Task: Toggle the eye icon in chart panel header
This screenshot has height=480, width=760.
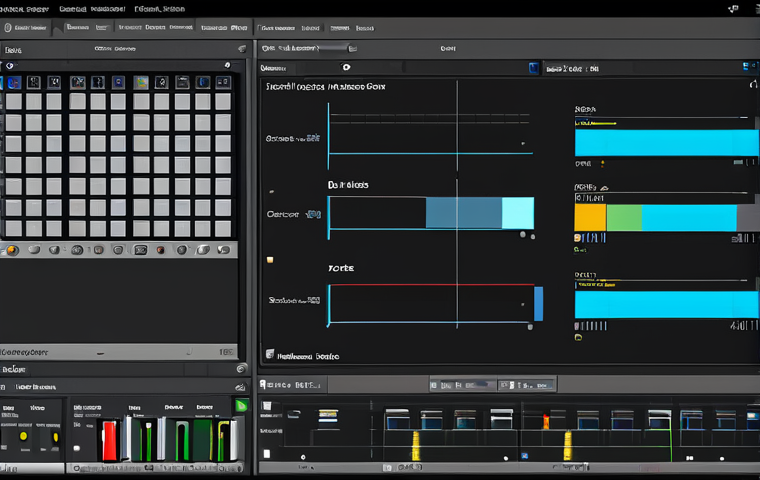Action: [346, 67]
